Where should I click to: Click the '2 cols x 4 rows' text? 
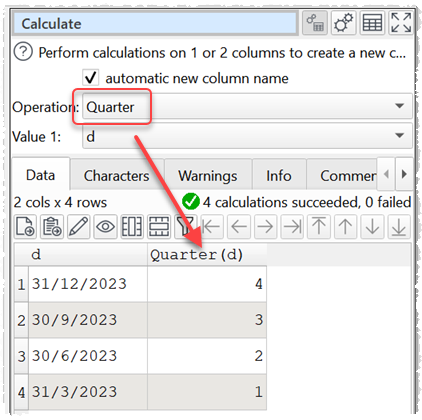(60, 202)
